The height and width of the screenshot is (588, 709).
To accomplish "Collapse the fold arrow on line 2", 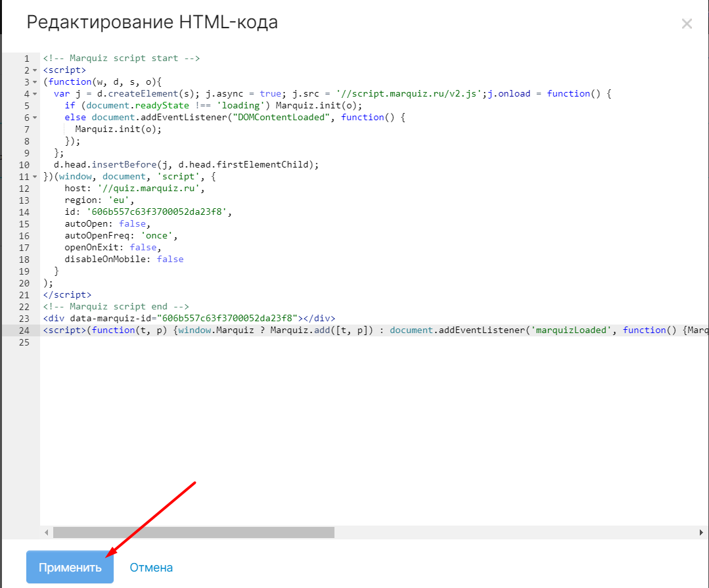I will click(x=35, y=70).
